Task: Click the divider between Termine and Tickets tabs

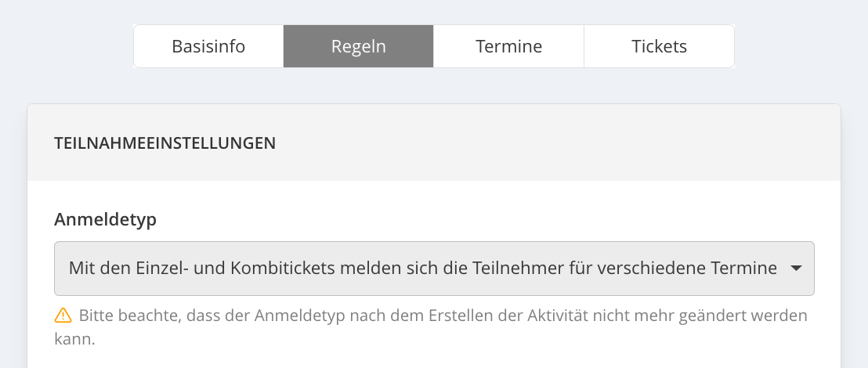Action: (584, 46)
